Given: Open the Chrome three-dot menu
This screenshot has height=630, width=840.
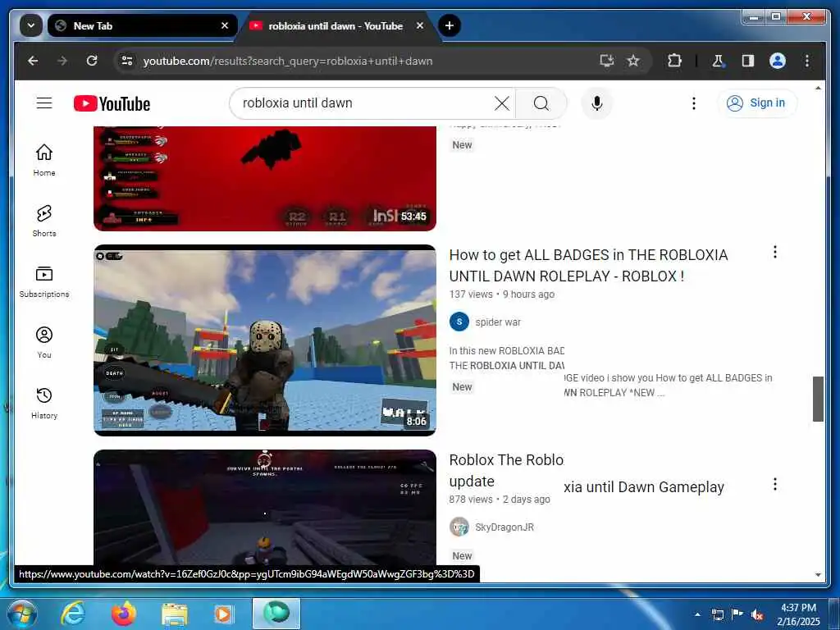Looking at the screenshot, I should pyautogui.click(x=807, y=61).
